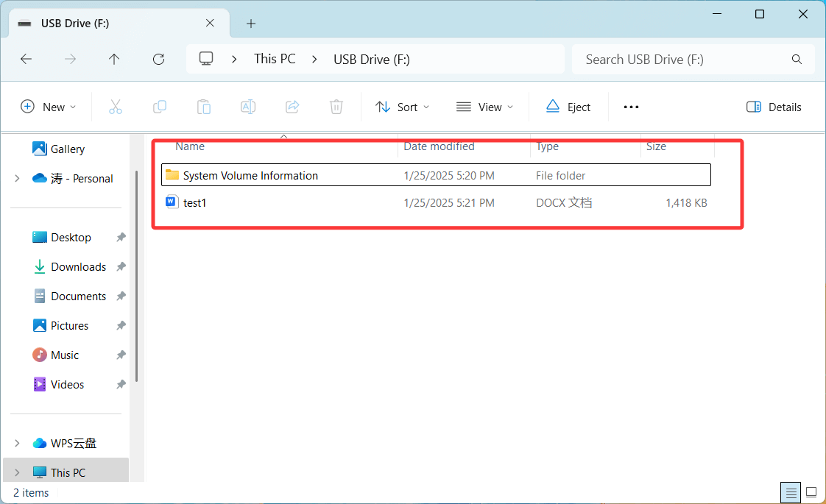Navigate to This PC in breadcrumb
The image size is (826, 504).
(275, 59)
